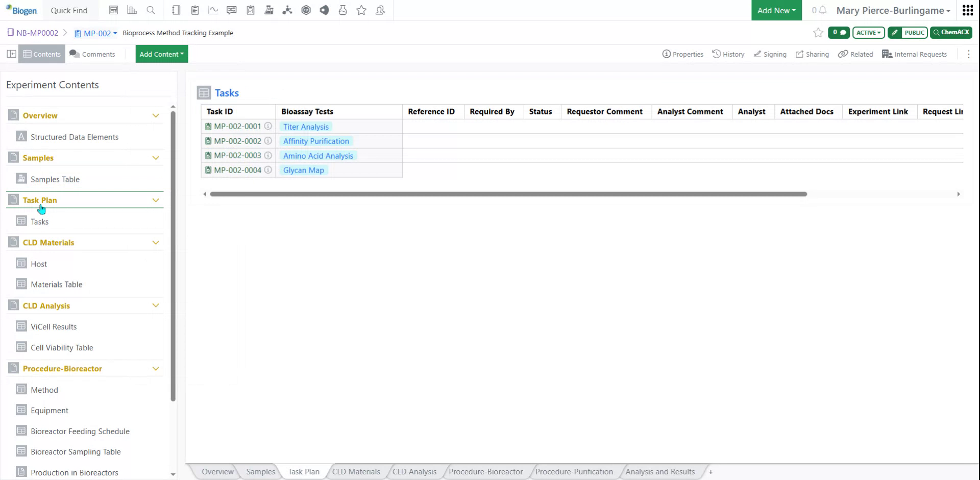Open the Properties panel
The height and width of the screenshot is (480, 980).
683,54
